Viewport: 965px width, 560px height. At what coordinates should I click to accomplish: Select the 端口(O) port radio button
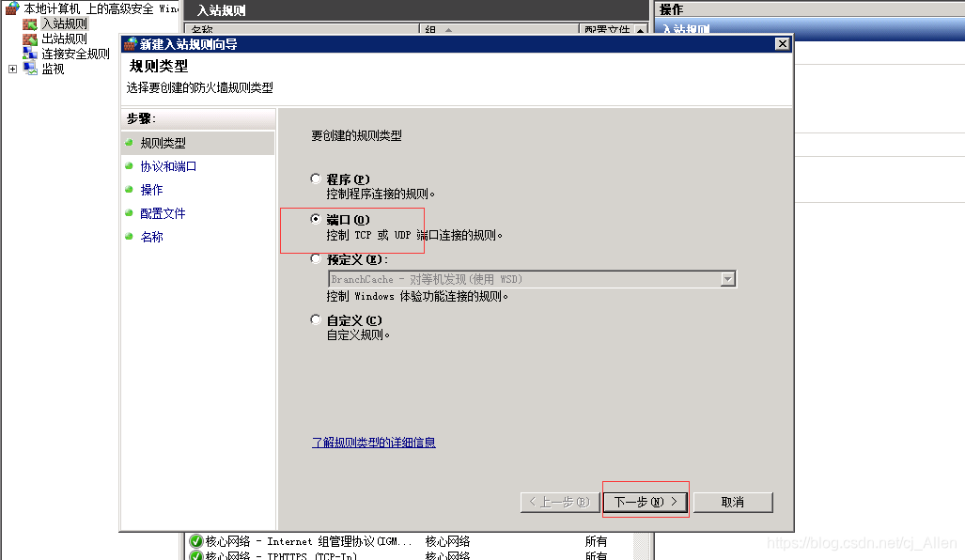pos(316,219)
